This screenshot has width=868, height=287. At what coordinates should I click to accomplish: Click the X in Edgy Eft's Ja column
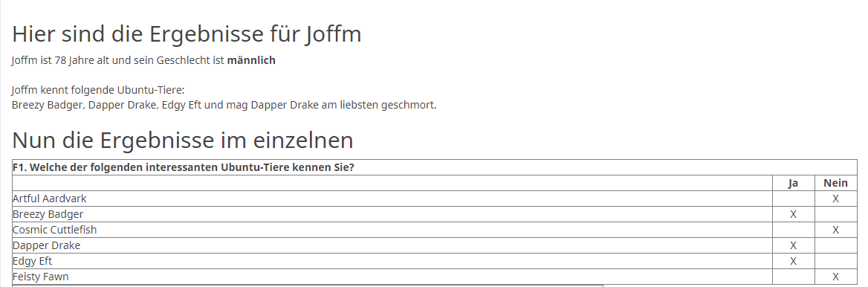(793, 261)
